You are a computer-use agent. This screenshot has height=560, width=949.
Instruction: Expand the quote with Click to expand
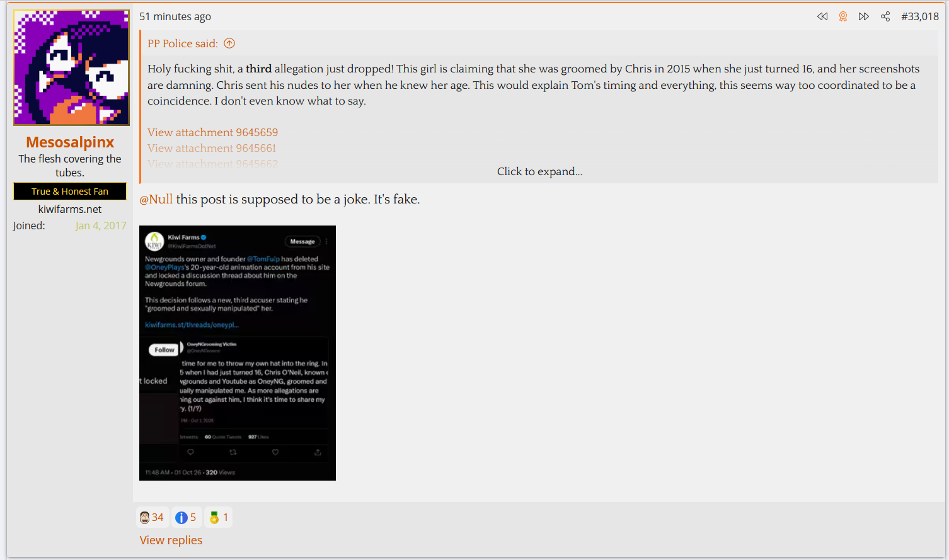[x=539, y=171]
